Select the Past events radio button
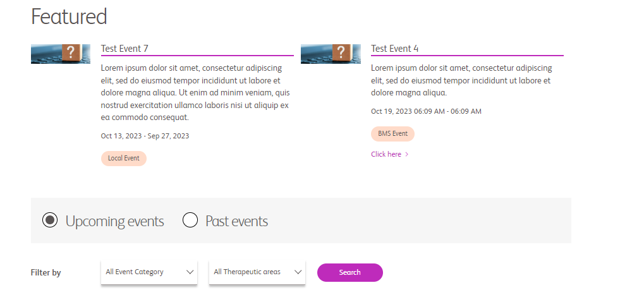Image resolution: width=644 pixels, height=302 pixels. tap(190, 220)
